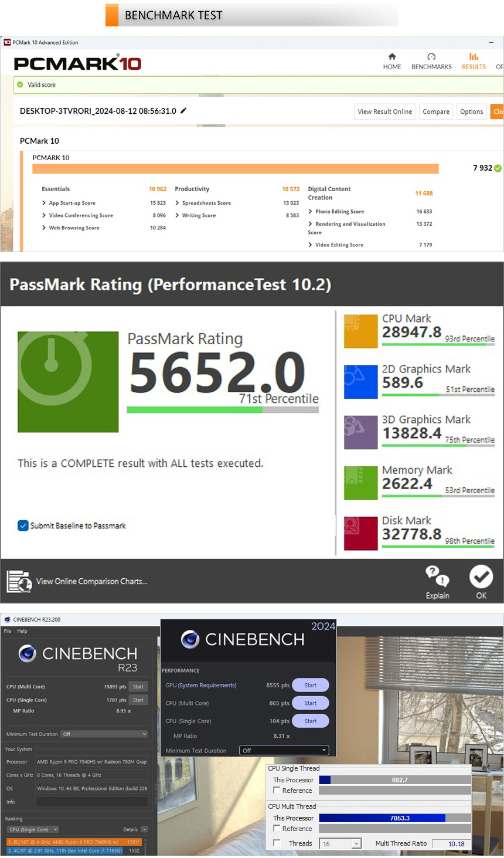Click the View Online Comparison Charts icon
504x858 pixels.
tap(19, 581)
